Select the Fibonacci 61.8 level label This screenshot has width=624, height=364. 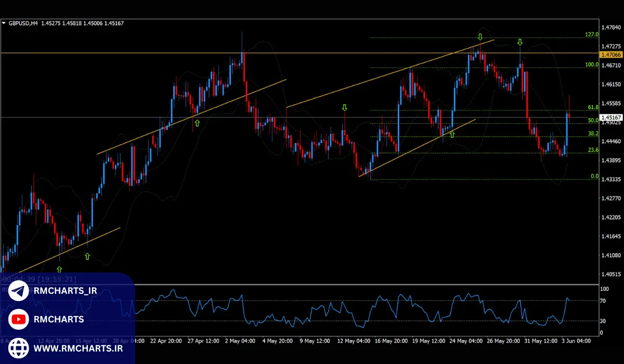(593, 107)
